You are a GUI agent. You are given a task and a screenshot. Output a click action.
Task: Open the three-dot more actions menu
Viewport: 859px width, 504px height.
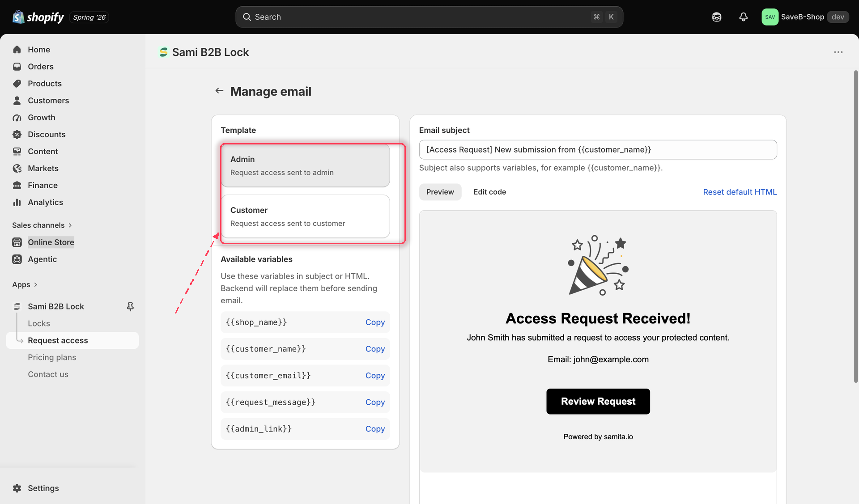pyautogui.click(x=838, y=52)
